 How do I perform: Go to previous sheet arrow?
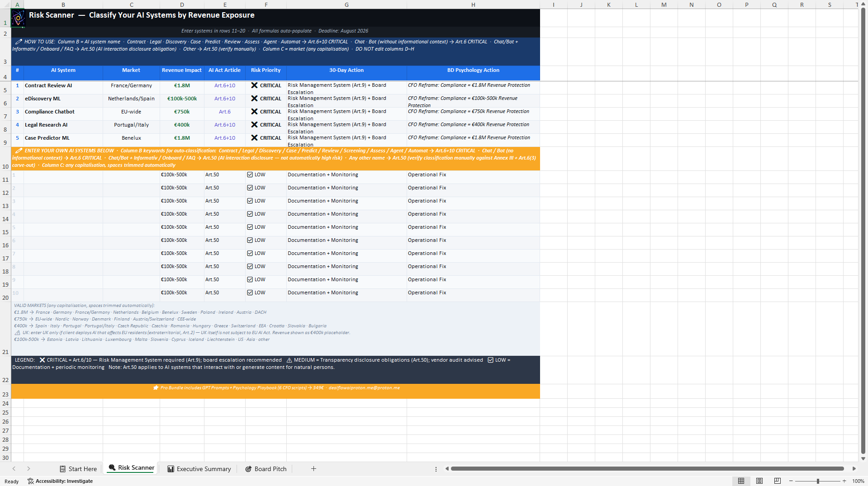click(14, 469)
